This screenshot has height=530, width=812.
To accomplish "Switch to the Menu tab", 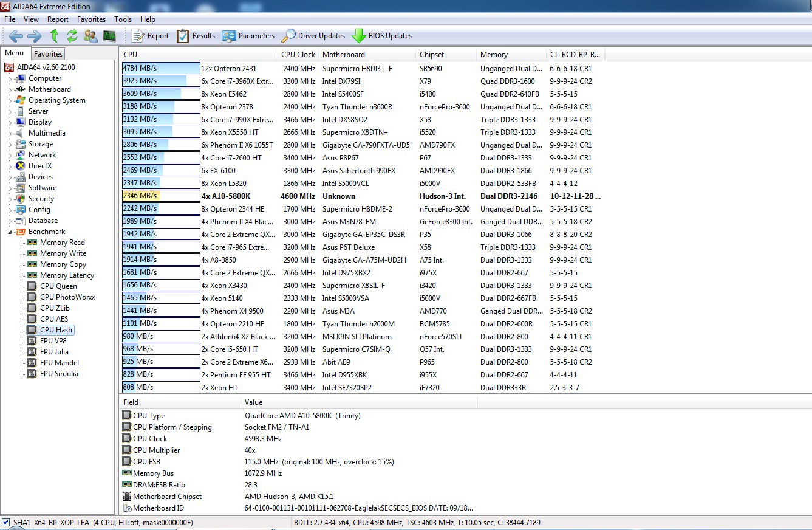I will 15,53.
